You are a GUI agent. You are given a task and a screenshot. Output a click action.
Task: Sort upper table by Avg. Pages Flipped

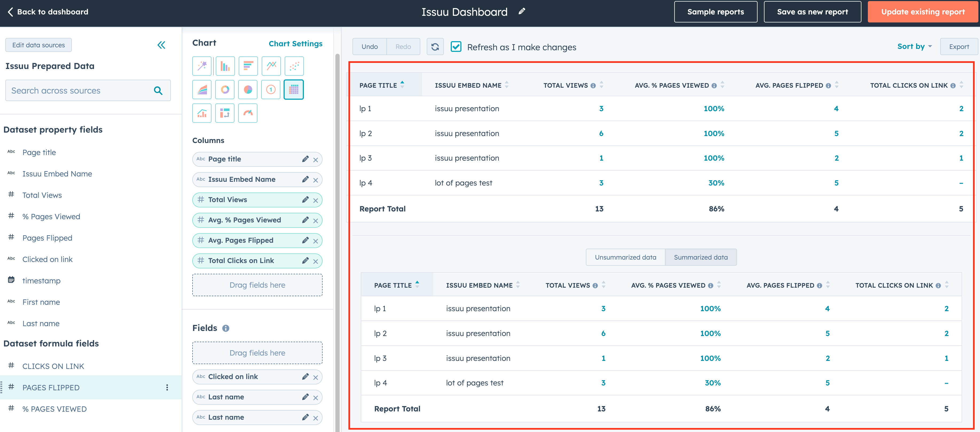tap(836, 85)
